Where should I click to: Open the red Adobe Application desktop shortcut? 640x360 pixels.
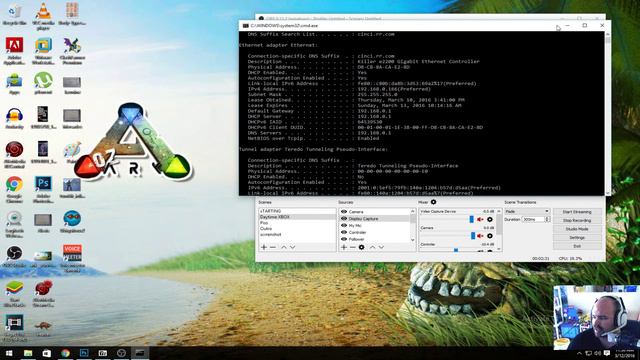coord(14,50)
